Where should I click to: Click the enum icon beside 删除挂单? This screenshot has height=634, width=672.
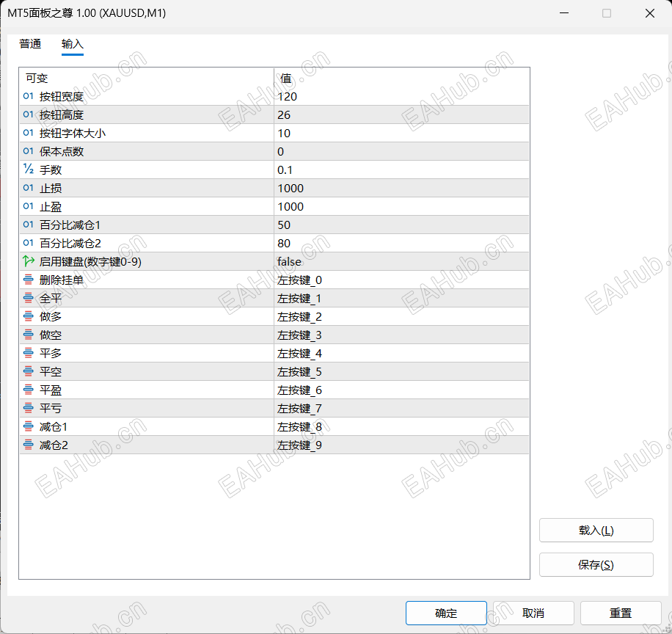pyautogui.click(x=29, y=280)
